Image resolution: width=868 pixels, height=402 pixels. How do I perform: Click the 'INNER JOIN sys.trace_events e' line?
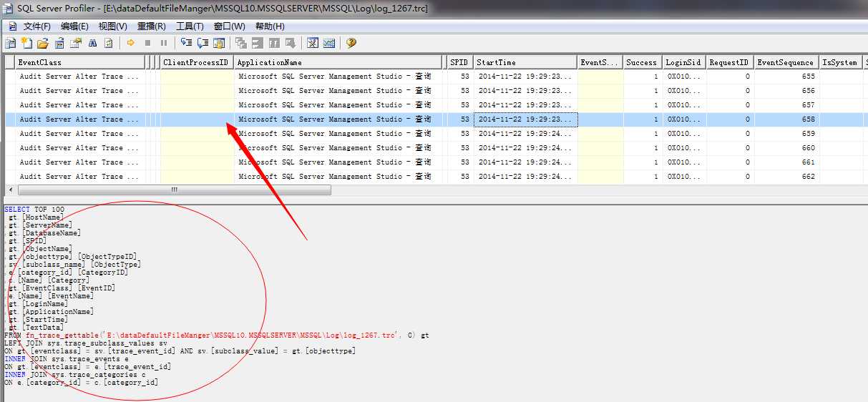67,359
